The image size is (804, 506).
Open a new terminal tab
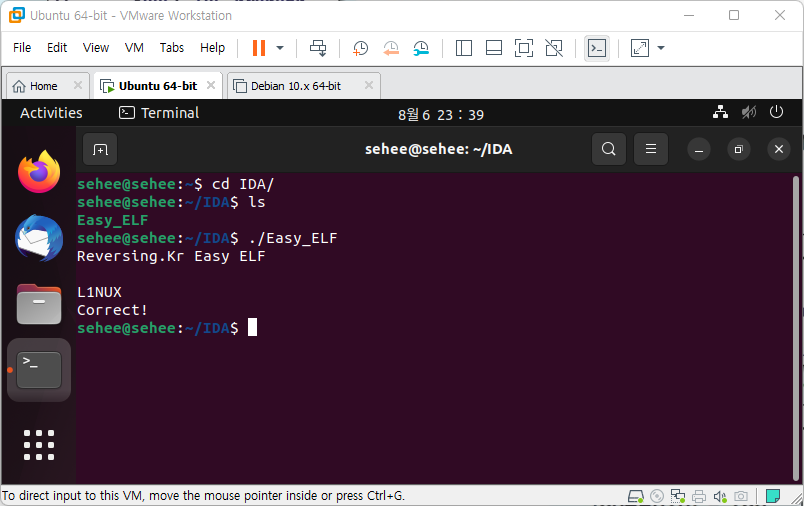(100, 149)
